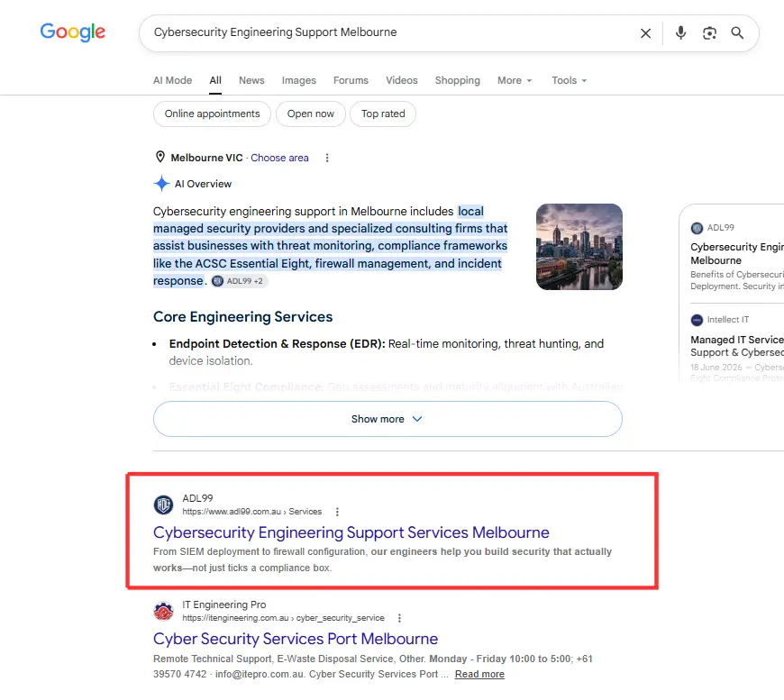
Task: Open the ADL99 +2 sources chip
Action: pyautogui.click(x=239, y=281)
